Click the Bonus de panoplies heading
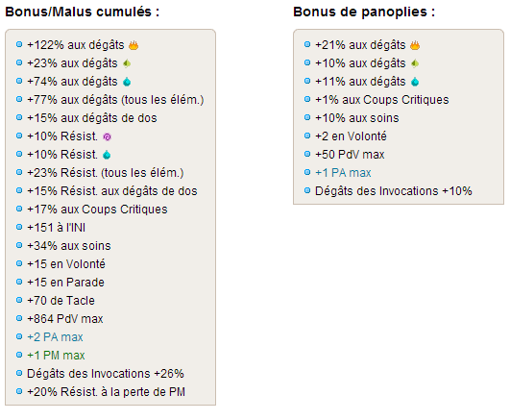Viewport: 510px width, 420px height. (x=364, y=12)
